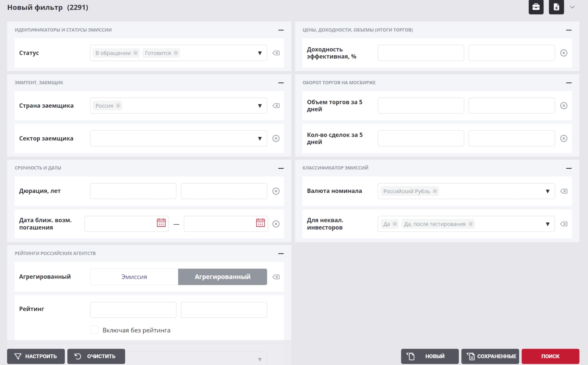The image size is (588, 365).
Task: Remove the Да tag for неквал. инвесторов
Action: click(395, 224)
